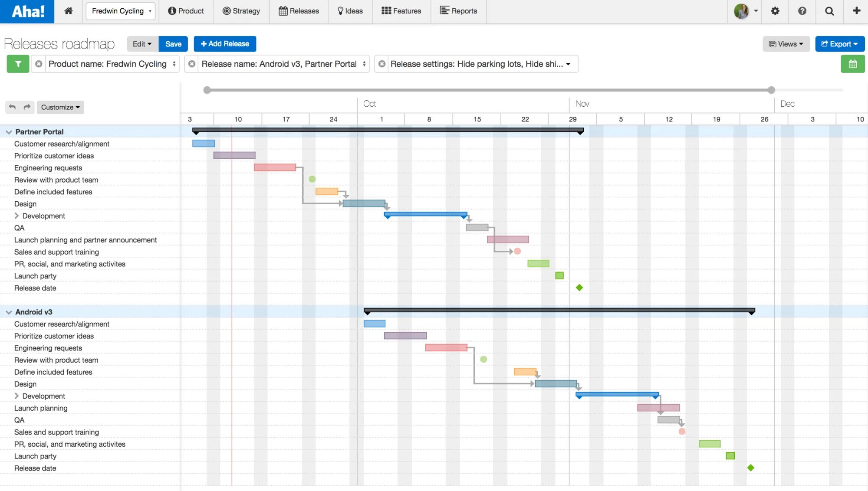Remove the Fredwin Cycling filter badge
Screen dimensions: 868x491
tap(39, 64)
